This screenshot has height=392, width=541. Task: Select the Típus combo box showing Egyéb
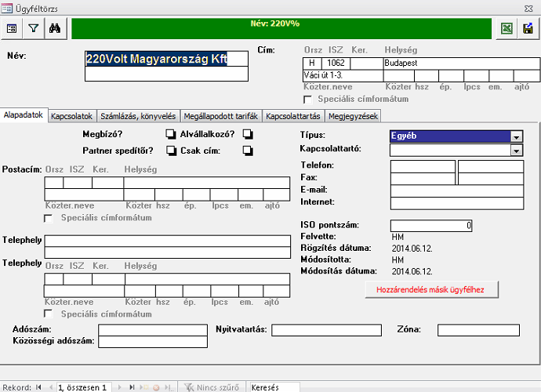[456, 136]
